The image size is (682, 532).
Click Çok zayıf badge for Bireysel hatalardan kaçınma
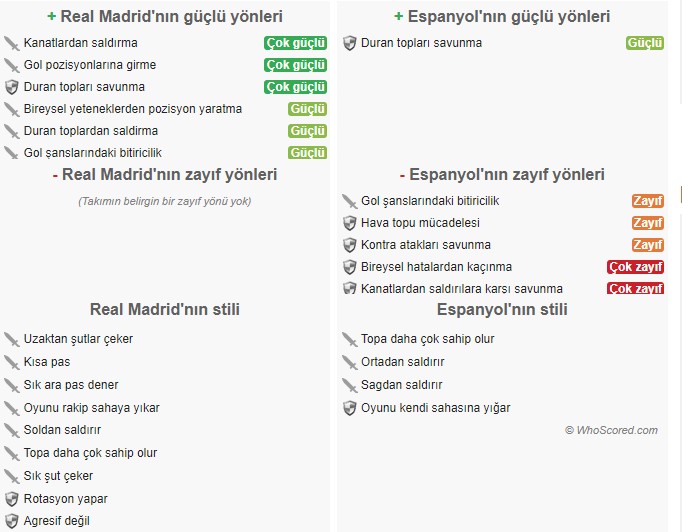pyautogui.click(x=635, y=267)
